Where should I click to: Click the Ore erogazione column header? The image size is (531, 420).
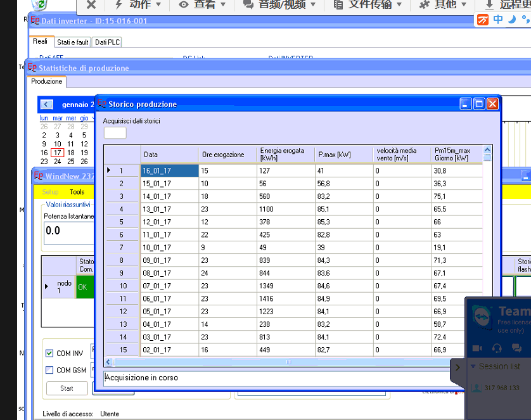(227, 155)
